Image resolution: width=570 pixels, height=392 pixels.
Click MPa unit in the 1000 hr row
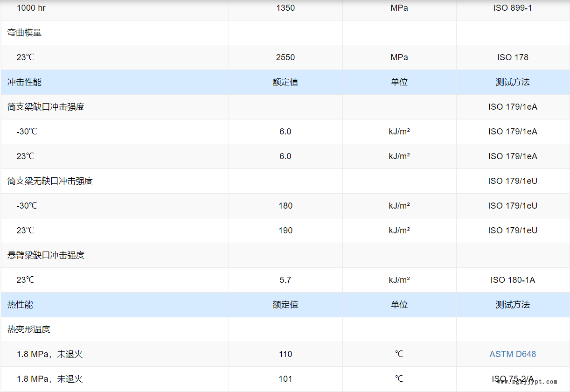[x=399, y=8]
